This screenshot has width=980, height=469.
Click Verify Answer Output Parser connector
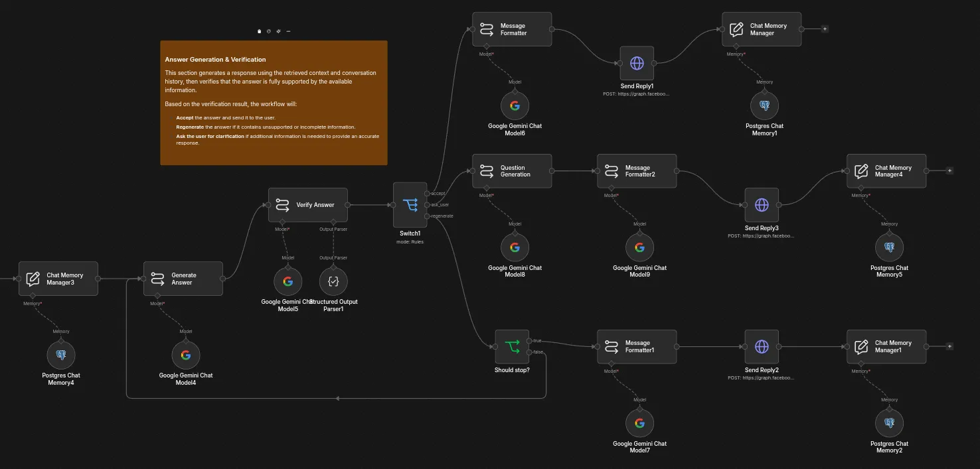(x=333, y=222)
